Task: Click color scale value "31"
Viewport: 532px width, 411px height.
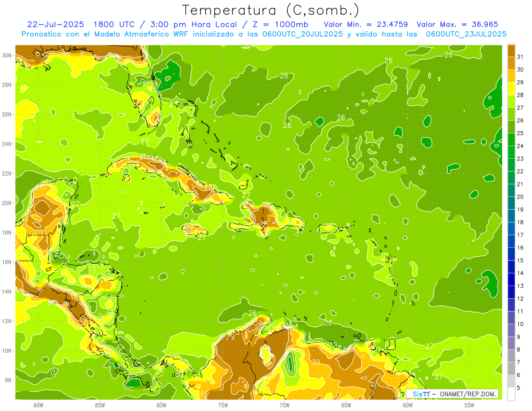Action: pos(520,57)
